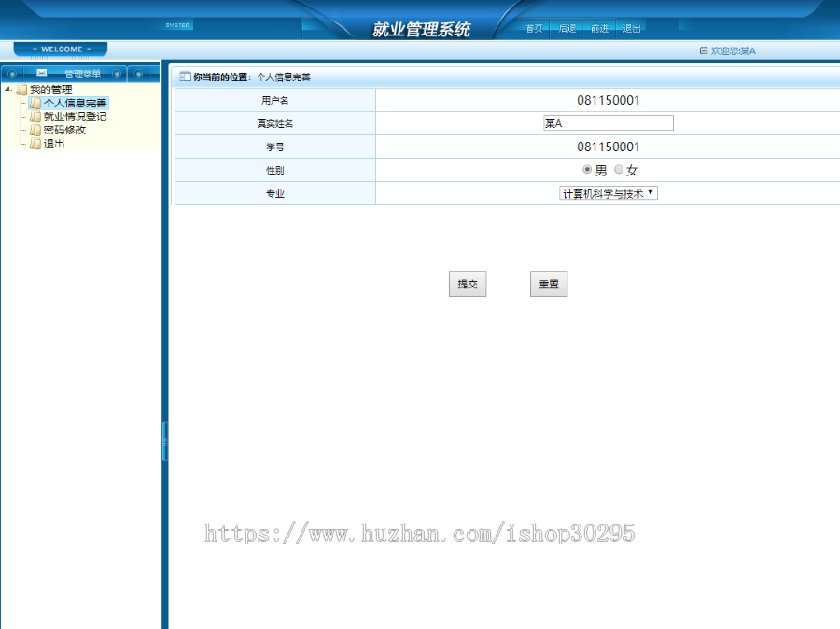Click the folder icon beside 退出 in the tree
Screen dimensions: 840x629
click(35, 143)
